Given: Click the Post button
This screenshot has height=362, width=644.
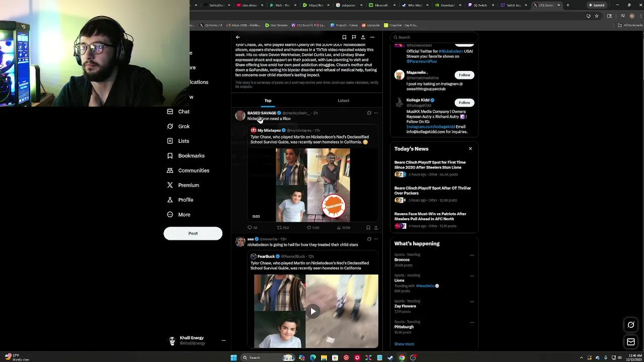Looking at the screenshot, I should [x=193, y=233].
